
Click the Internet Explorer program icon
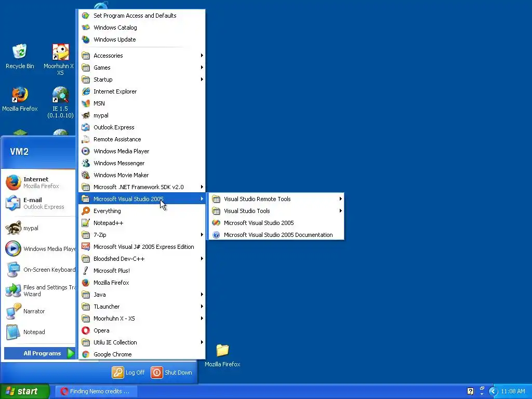(x=86, y=91)
